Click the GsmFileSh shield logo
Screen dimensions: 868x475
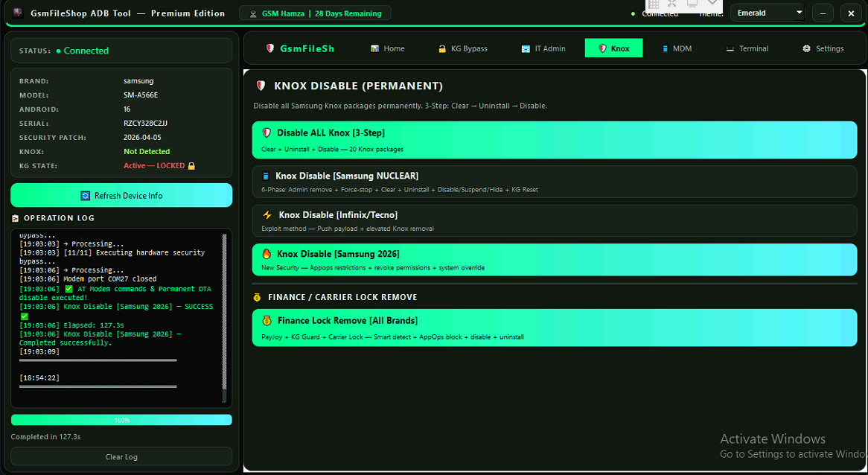(270, 48)
